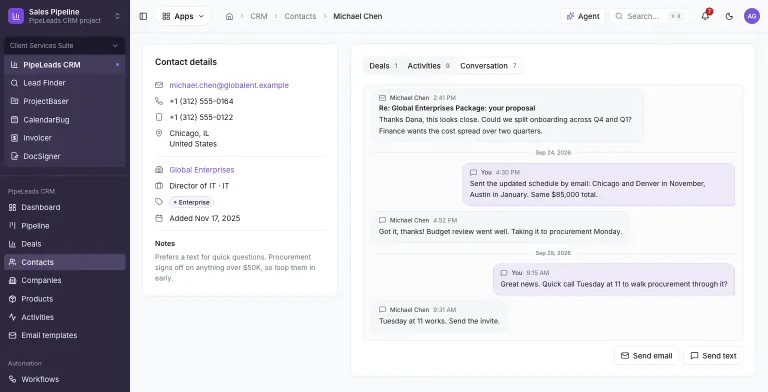The image size is (768, 392).
Task: Go to Products in sidebar
Action: [x=65, y=299]
